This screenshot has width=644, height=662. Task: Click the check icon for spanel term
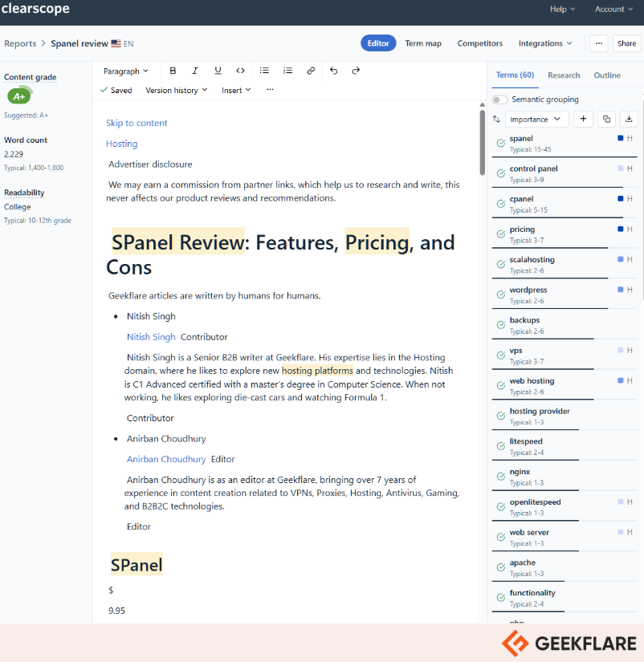501,143
